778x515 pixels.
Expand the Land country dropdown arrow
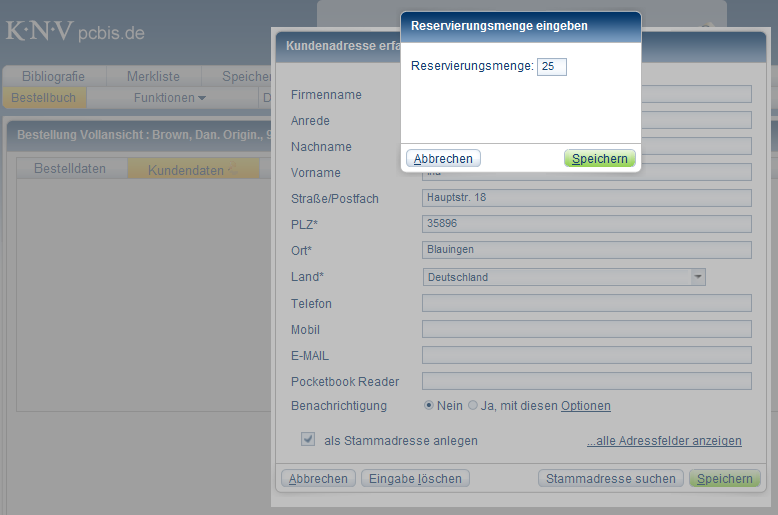[x=698, y=277]
